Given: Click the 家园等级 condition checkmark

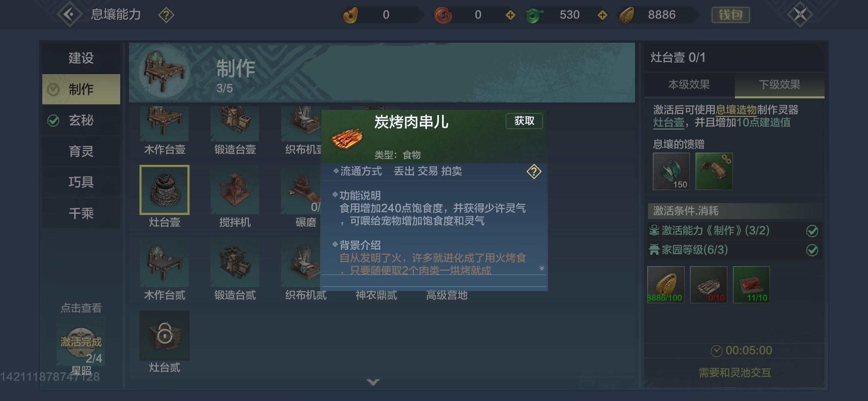Looking at the screenshot, I should coord(812,250).
